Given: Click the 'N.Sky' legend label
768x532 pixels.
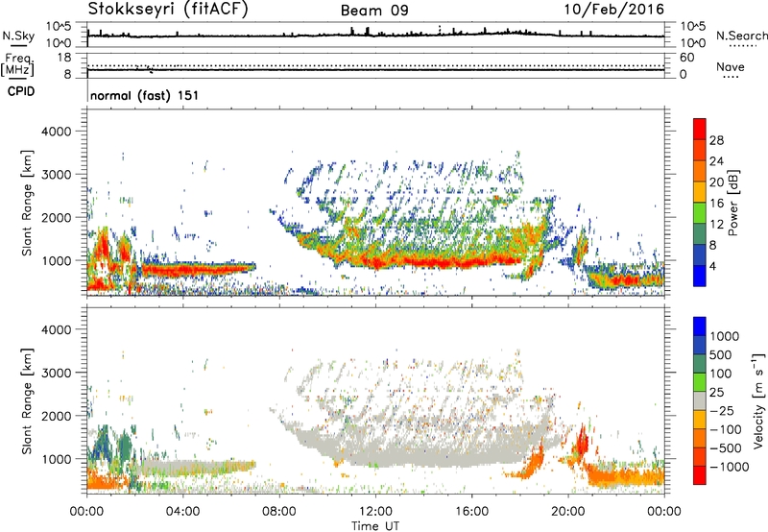Looking at the screenshot, I should [18, 36].
